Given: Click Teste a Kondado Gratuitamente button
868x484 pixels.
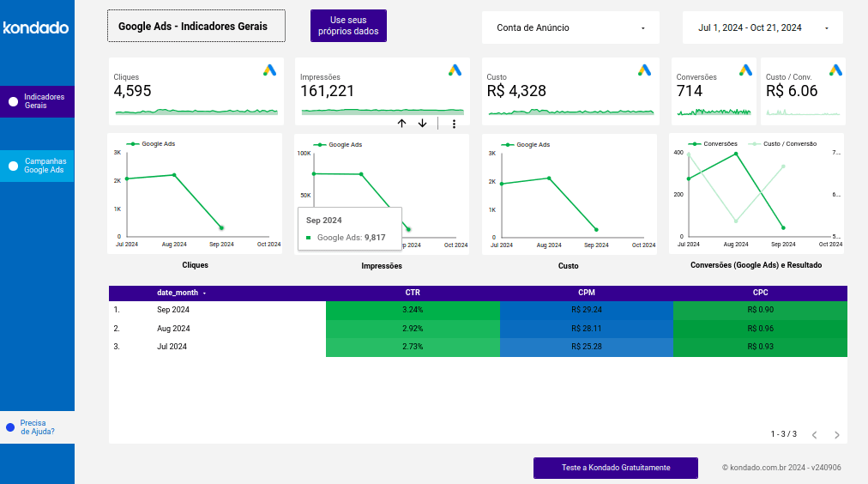Looking at the screenshot, I should [615, 468].
